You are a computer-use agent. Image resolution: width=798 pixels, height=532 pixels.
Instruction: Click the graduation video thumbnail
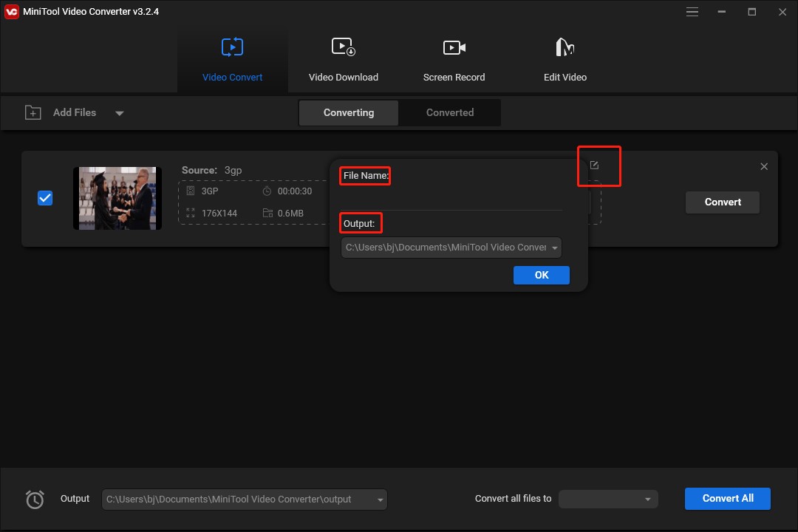tap(117, 198)
